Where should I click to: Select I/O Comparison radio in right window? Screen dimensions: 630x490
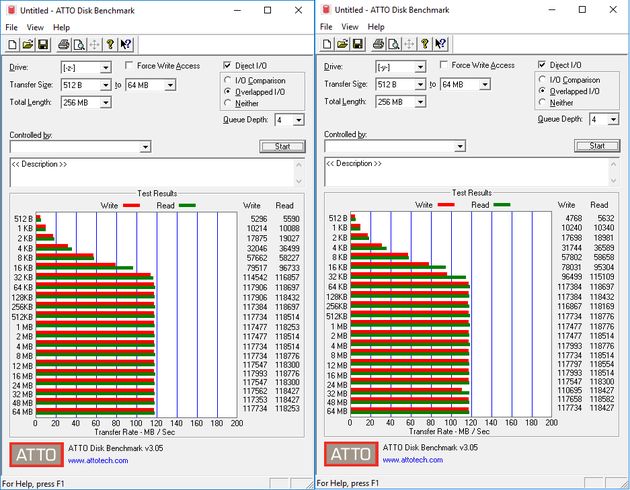click(542, 80)
